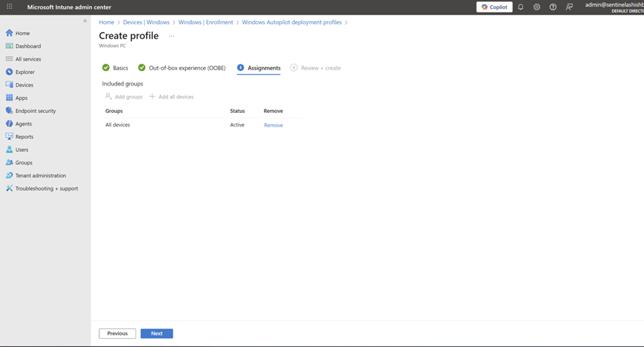644x347 pixels.
Task: Click the Copilot button
Action: 494,7
